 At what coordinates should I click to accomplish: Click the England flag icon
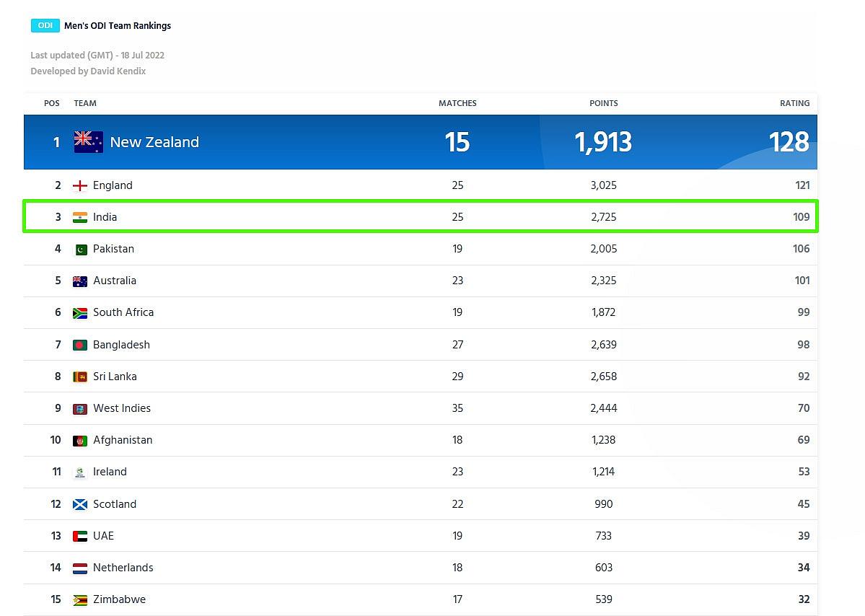80,186
